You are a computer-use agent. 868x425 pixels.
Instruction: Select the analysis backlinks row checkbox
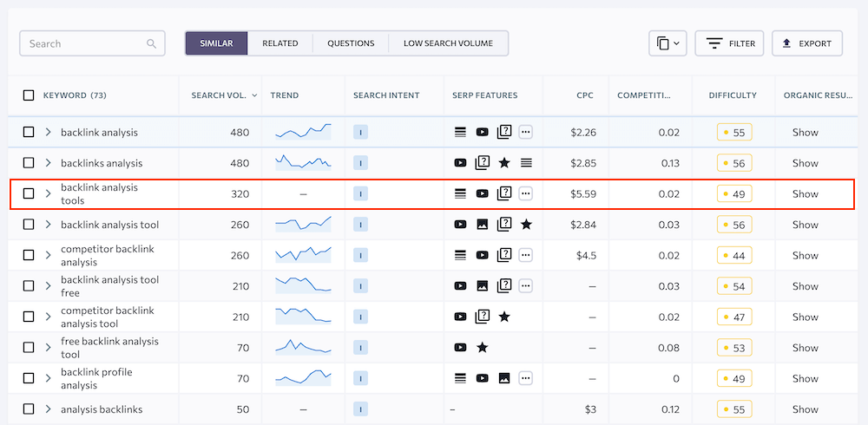point(29,409)
